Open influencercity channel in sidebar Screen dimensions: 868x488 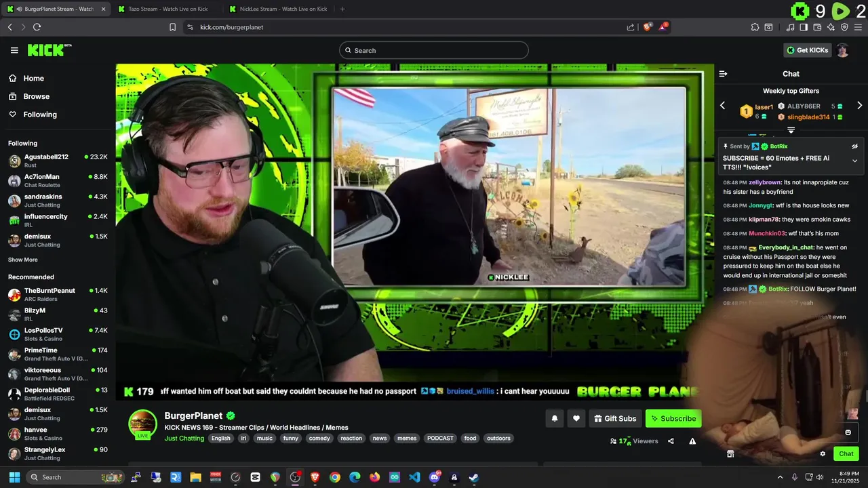pos(58,220)
